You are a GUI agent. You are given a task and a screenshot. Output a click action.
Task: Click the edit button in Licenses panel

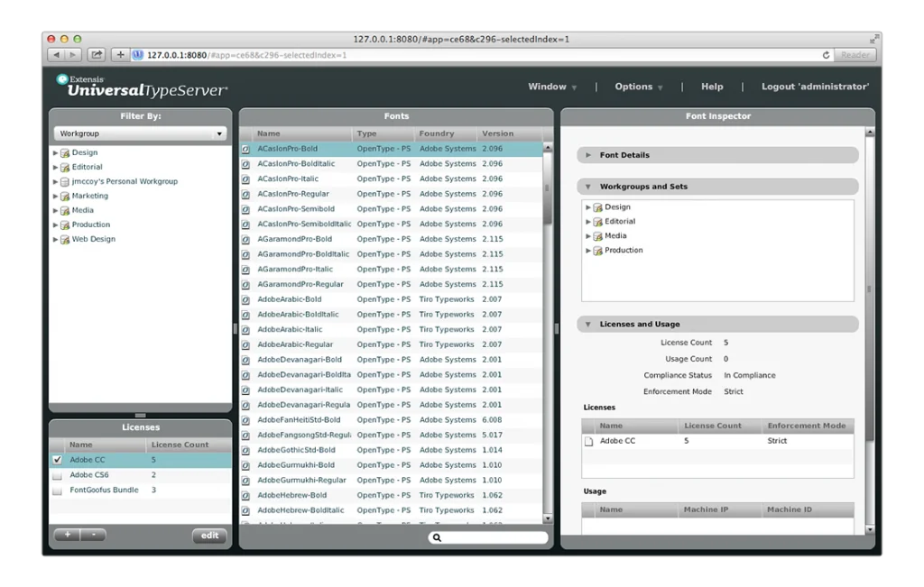point(209,536)
